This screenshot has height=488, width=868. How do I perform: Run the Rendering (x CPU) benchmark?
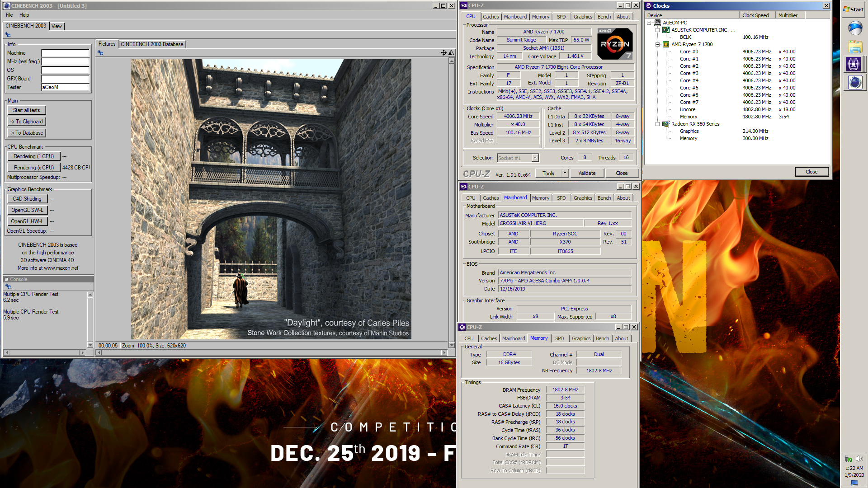click(33, 168)
